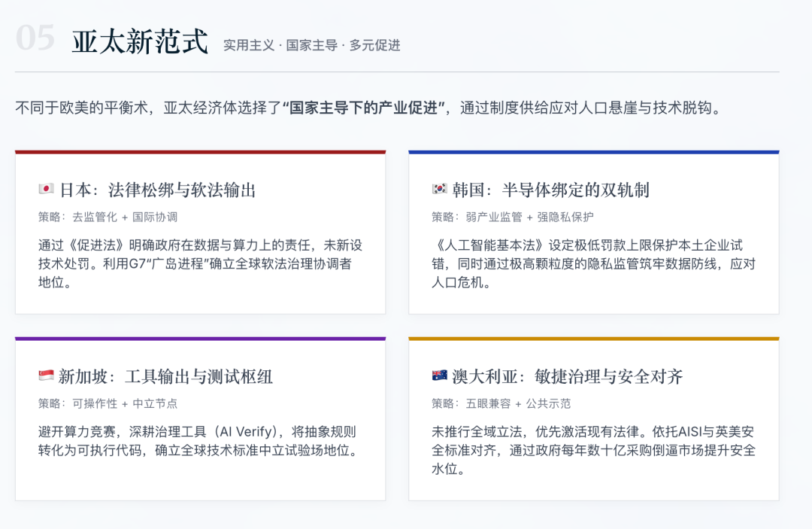
Task: Select the faded 05 section number
Action: (35, 39)
